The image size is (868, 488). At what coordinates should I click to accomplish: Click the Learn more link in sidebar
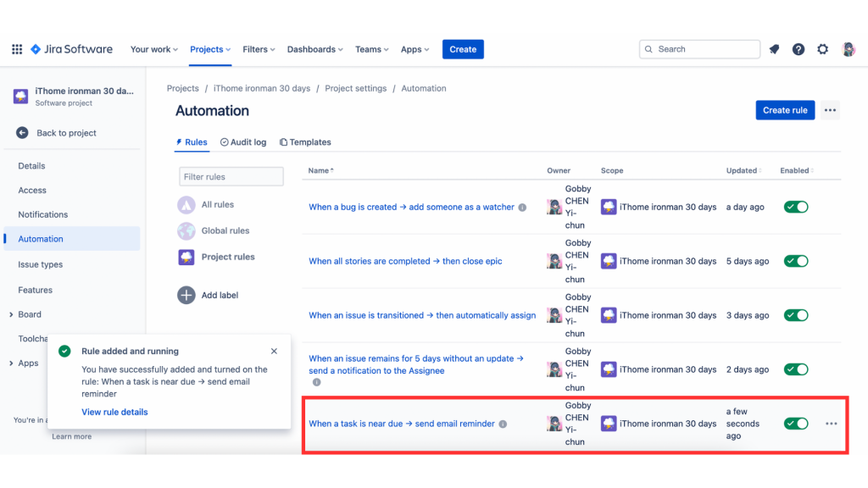[x=71, y=436]
